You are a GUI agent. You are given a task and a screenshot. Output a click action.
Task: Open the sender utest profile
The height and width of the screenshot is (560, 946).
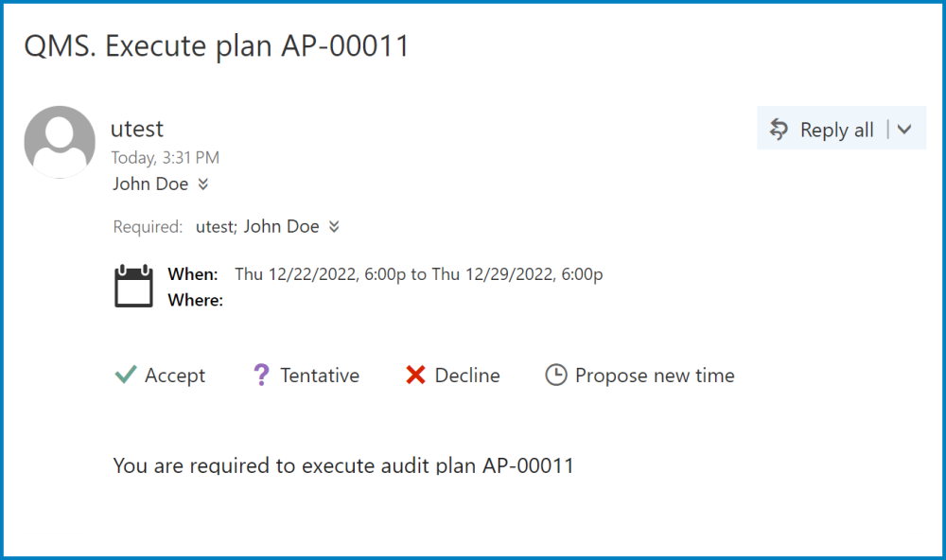pyautogui.click(x=135, y=129)
